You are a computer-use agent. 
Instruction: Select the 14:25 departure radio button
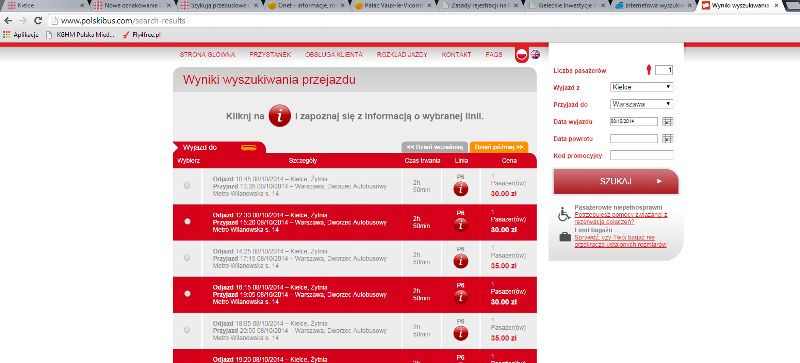[x=187, y=257]
